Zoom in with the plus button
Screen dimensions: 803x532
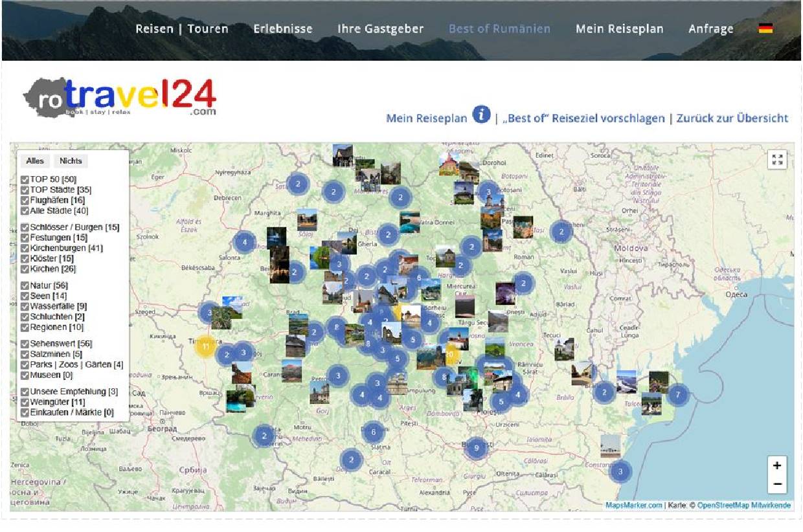tap(777, 465)
